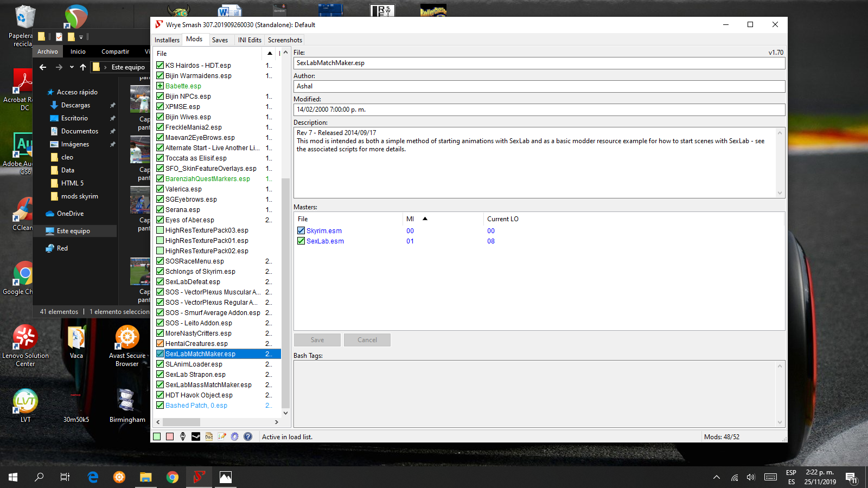
Task: Uncheck KS Hairdos - HDT.esp
Action: 160,65
